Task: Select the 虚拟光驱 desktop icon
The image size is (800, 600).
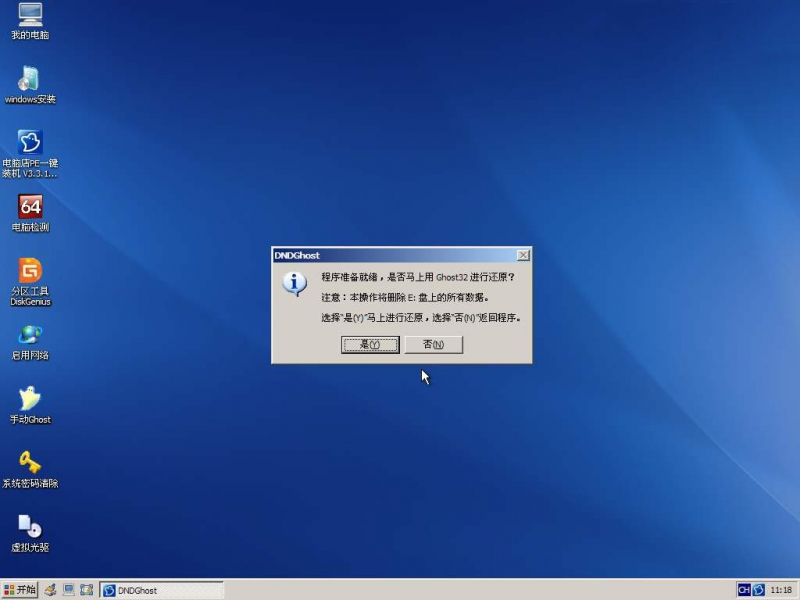Action: click(x=30, y=534)
